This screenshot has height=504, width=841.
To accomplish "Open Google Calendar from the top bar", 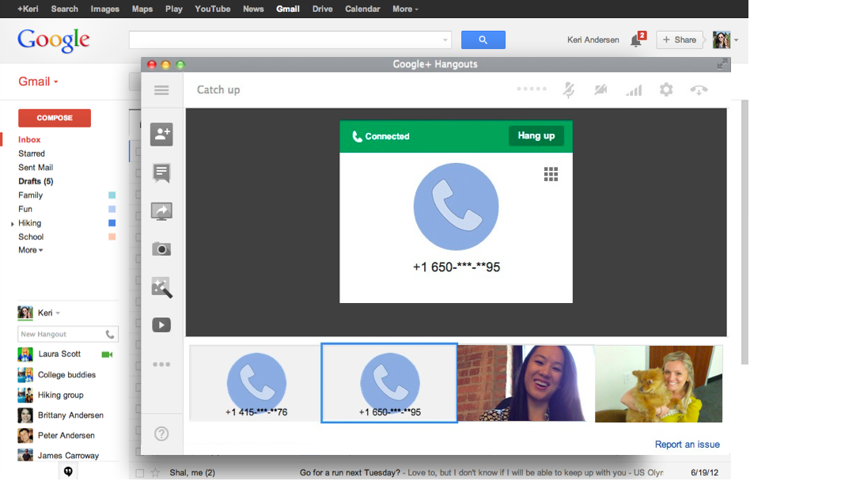I will click(362, 9).
